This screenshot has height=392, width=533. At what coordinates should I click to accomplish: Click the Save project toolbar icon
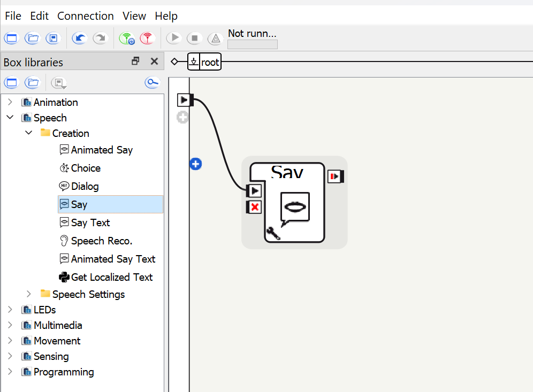click(x=52, y=39)
